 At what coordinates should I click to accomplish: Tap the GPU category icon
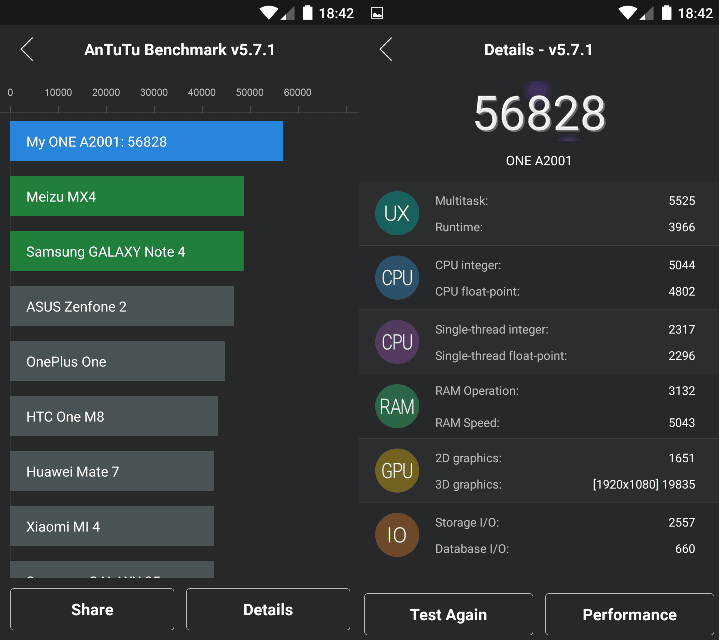(397, 471)
